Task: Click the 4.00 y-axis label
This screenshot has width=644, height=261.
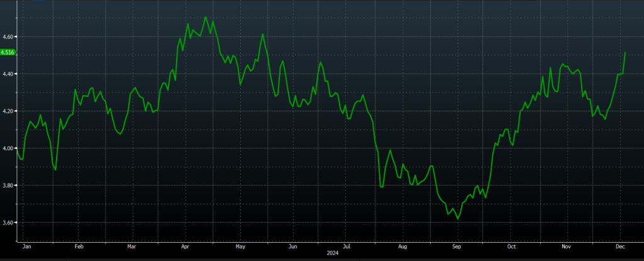Action: pos(9,148)
